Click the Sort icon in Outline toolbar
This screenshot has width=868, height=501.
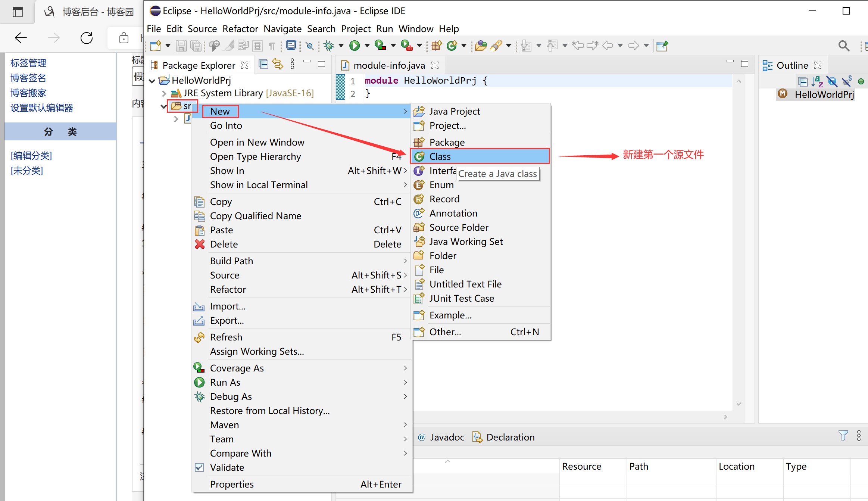coord(817,81)
